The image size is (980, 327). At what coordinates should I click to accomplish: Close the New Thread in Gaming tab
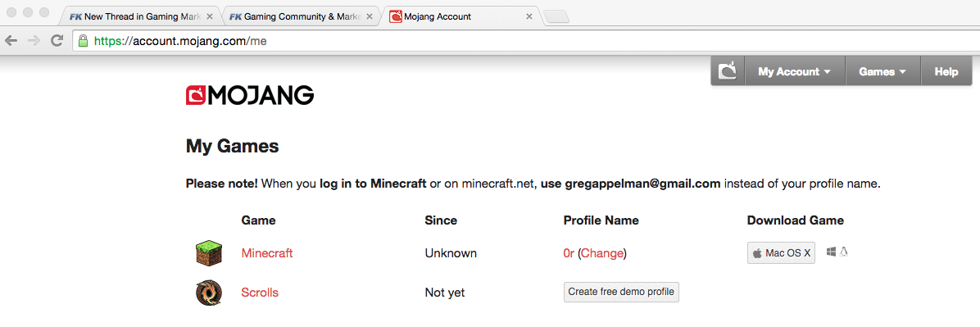(x=210, y=17)
